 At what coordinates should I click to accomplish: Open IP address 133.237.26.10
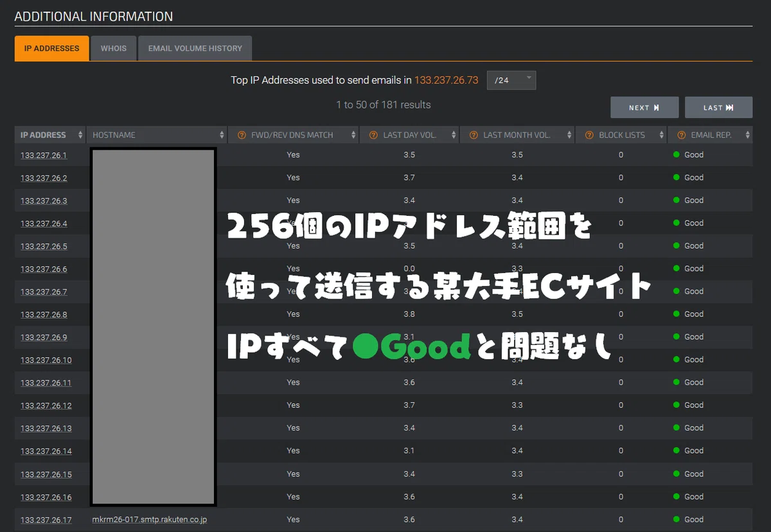[x=46, y=360]
